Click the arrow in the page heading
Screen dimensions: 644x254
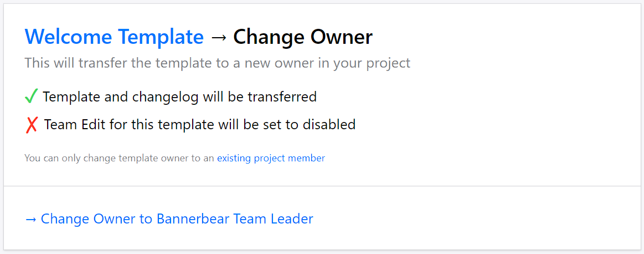(x=218, y=37)
